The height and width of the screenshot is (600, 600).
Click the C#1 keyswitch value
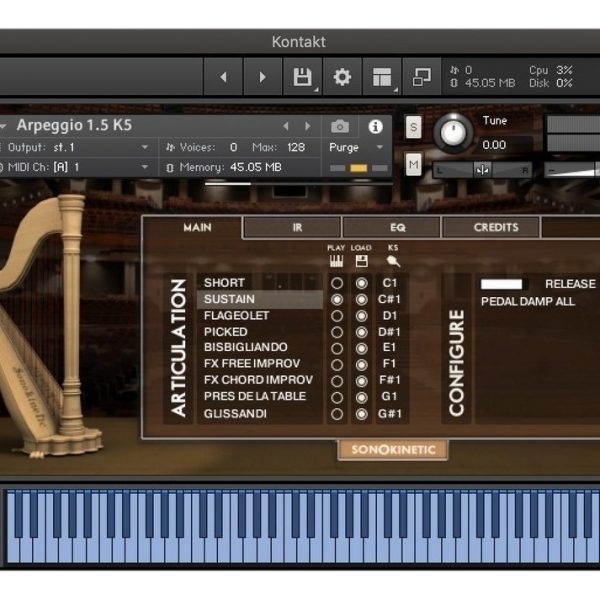pyautogui.click(x=390, y=299)
